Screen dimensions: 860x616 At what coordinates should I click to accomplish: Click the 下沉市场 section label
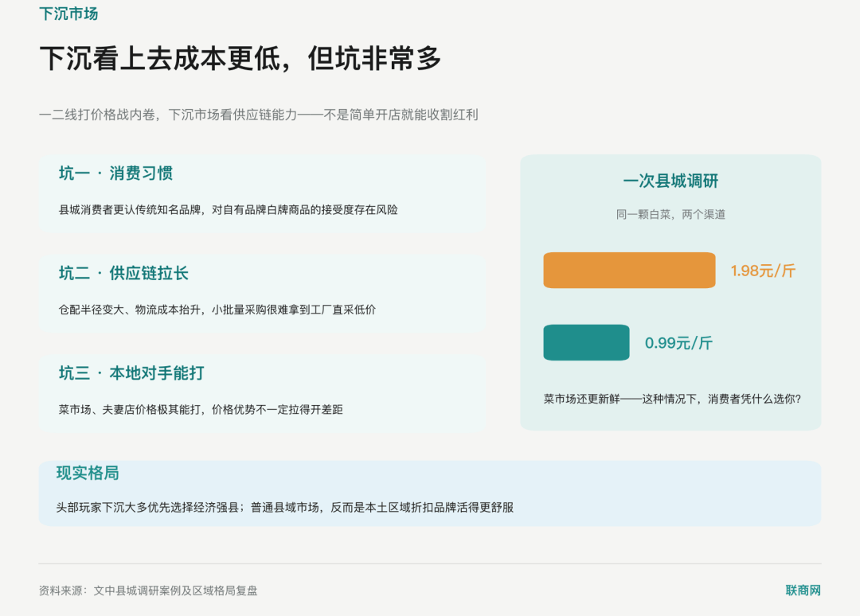click(68, 14)
